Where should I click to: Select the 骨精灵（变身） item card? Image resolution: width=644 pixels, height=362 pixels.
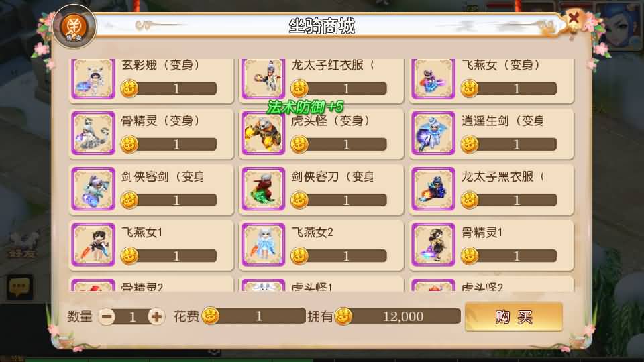(x=151, y=133)
